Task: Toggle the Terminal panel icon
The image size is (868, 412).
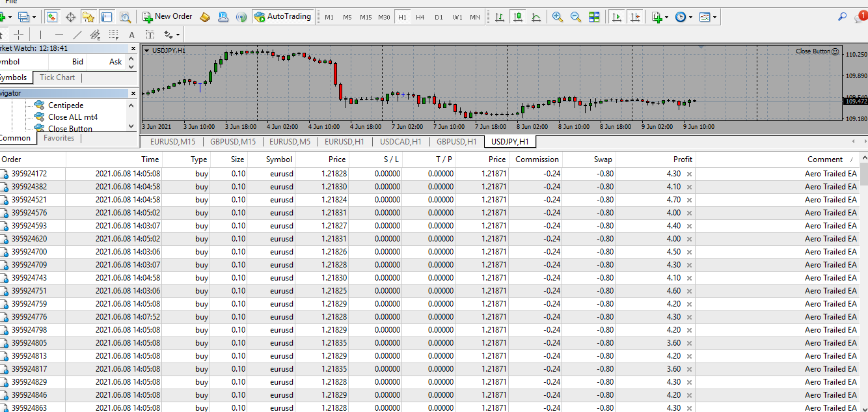Action: pyautogui.click(x=107, y=17)
